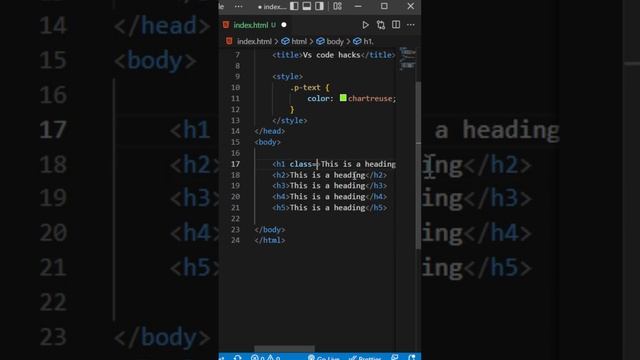Image resolution: width=640 pixels, height=360 pixels.
Task: Open editor More Actions ellipsis
Action: [411, 25]
